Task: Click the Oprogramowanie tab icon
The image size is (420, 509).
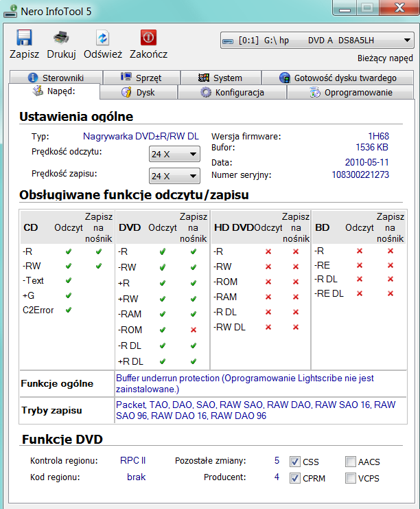Action: tap(314, 92)
